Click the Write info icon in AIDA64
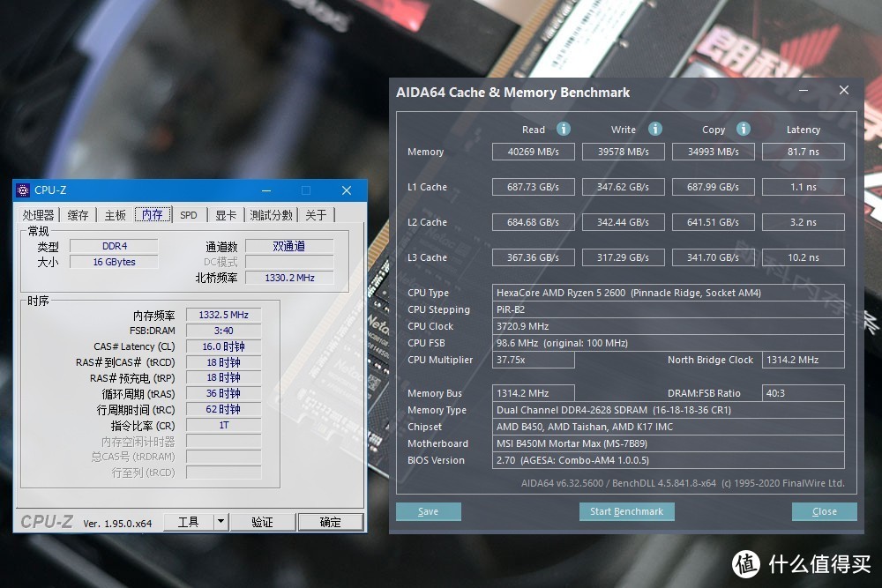 654,129
